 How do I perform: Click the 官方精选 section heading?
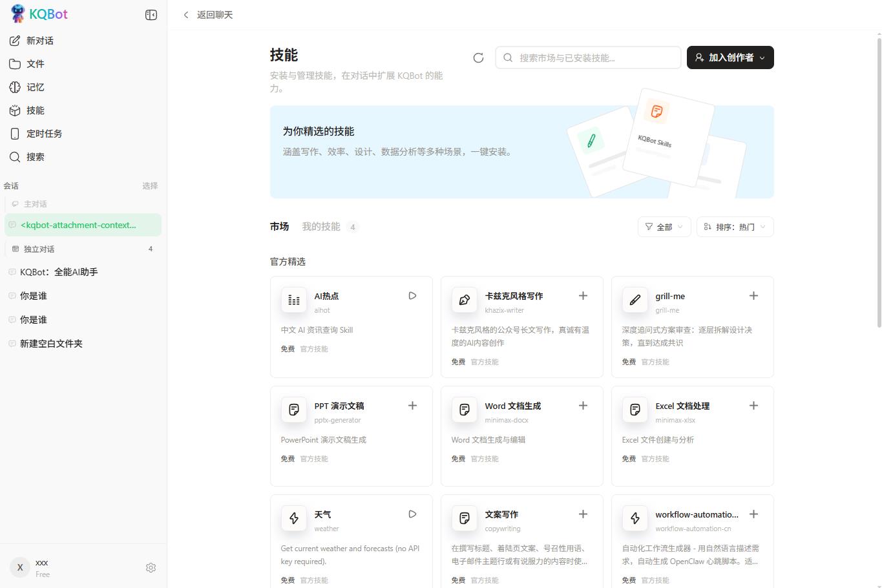[288, 262]
